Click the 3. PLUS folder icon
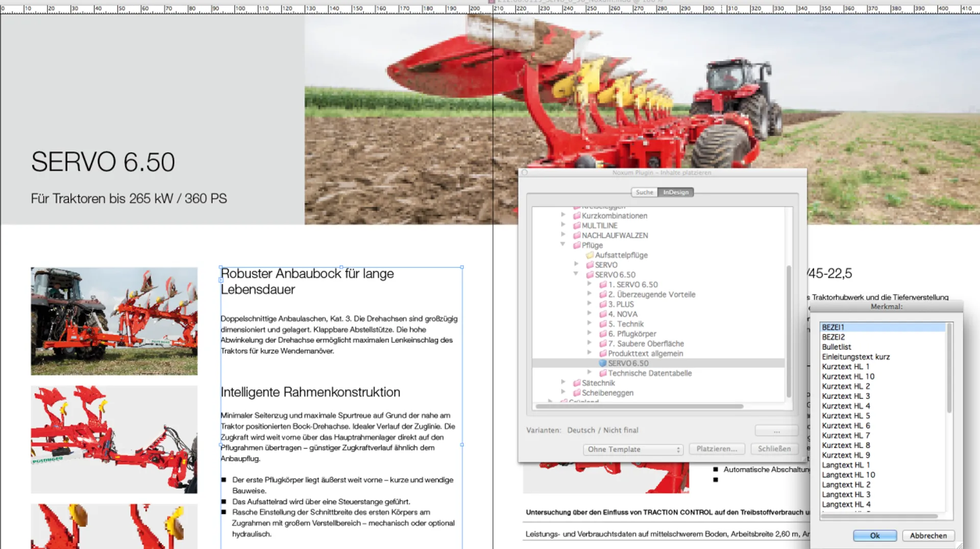The height and width of the screenshot is (549, 980). (x=603, y=304)
